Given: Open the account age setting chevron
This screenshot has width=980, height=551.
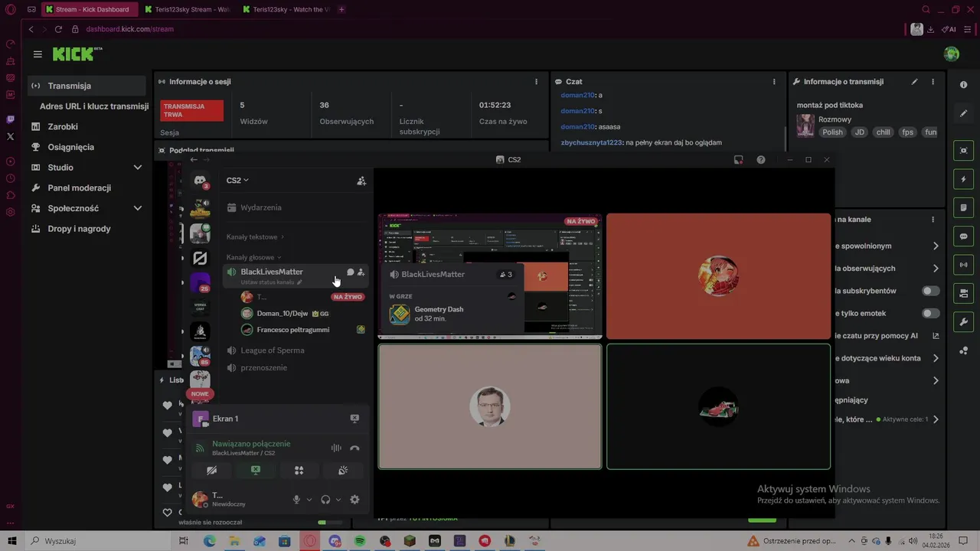Looking at the screenshot, I should tap(936, 358).
